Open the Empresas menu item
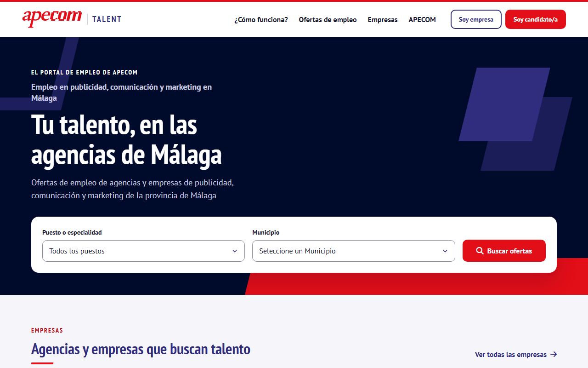This screenshot has height=368, width=588. [x=383, y=19]
